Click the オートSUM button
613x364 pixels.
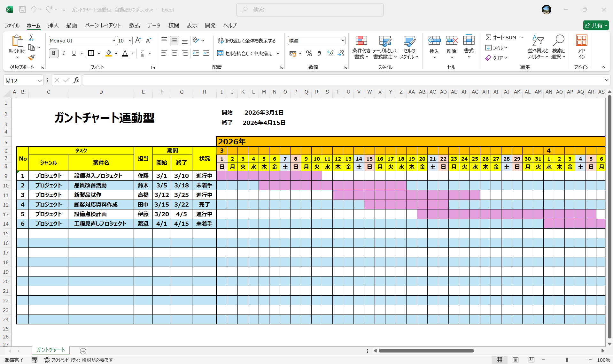pos(502,37)
